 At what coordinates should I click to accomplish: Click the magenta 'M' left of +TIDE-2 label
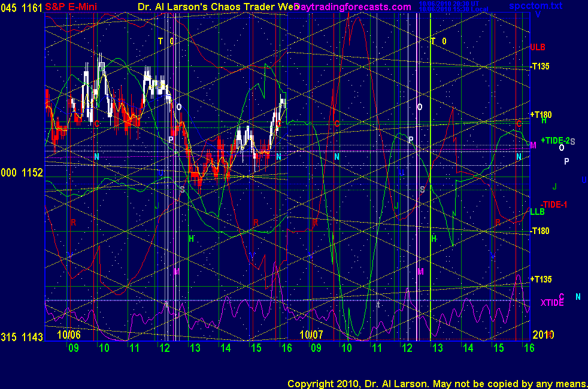pyautogui.click(x=533, y=145)
